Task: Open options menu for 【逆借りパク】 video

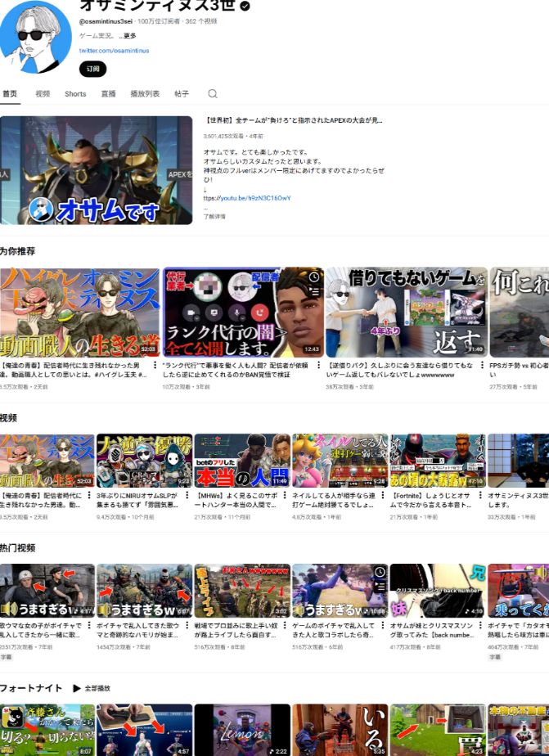Action: [482, 366]
